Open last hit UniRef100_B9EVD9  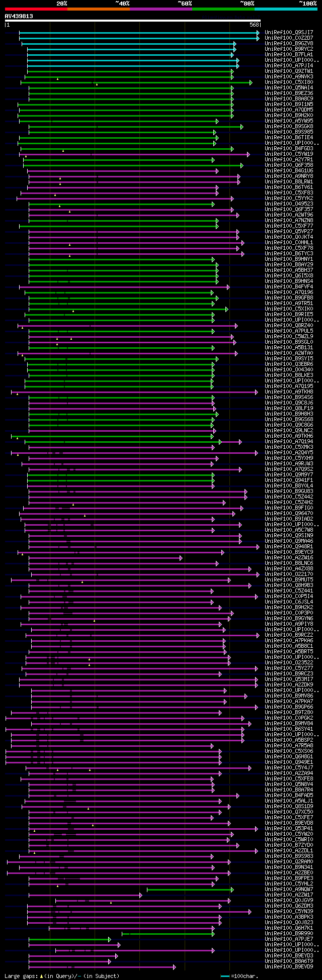coord(289,966)
